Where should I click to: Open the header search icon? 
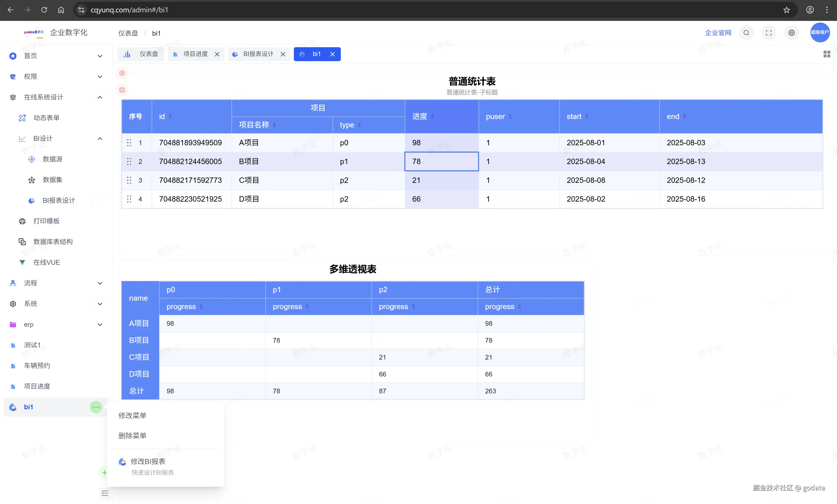click(746, 33)
